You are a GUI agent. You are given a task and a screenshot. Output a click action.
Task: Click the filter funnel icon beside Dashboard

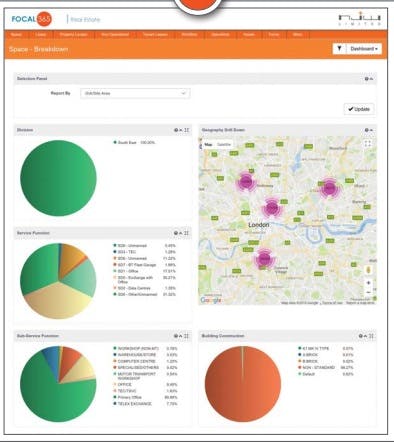click(x=339, y=49)
